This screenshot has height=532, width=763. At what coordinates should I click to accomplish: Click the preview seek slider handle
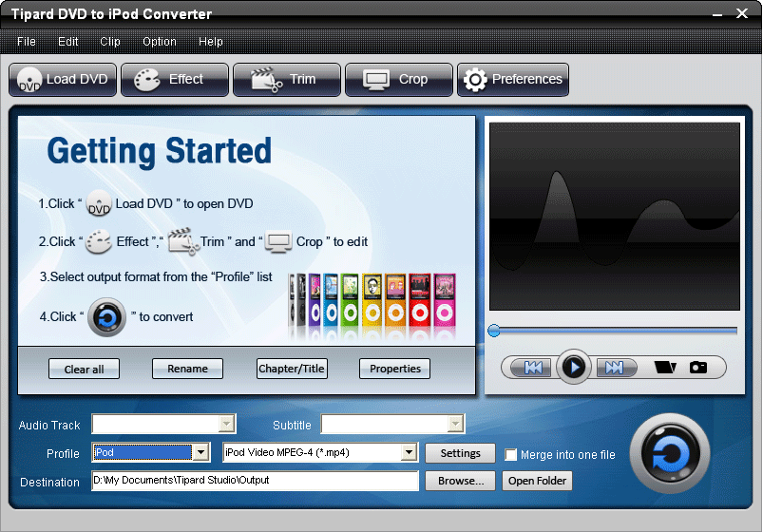point(494,331)
